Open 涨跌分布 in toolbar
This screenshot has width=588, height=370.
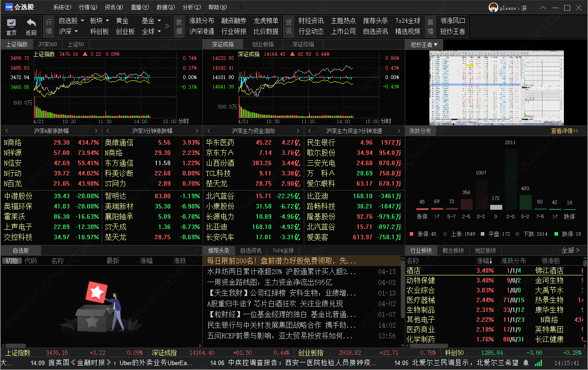click(x=202, y=21)
